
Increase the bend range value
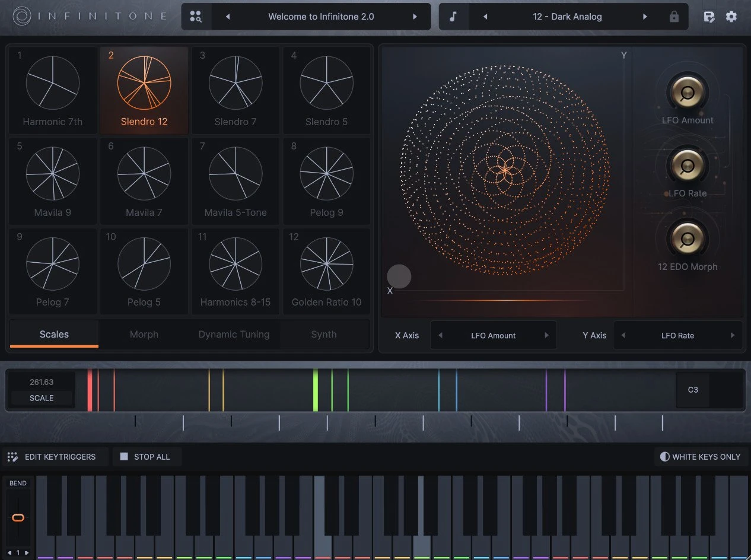click(26, 553)
